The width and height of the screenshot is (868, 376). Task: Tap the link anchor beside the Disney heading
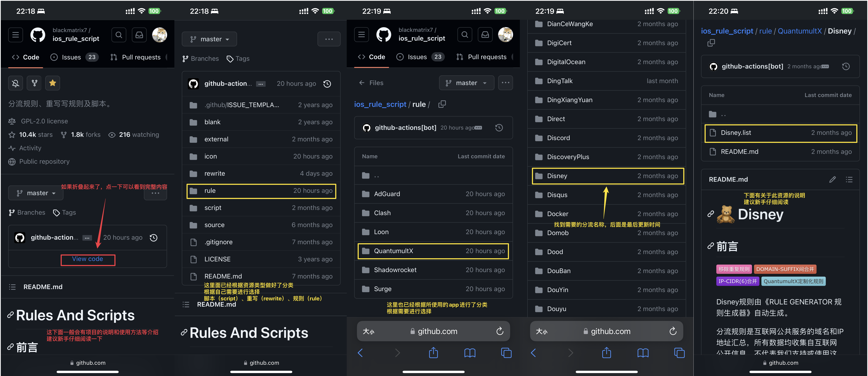[x=711, y=214]
